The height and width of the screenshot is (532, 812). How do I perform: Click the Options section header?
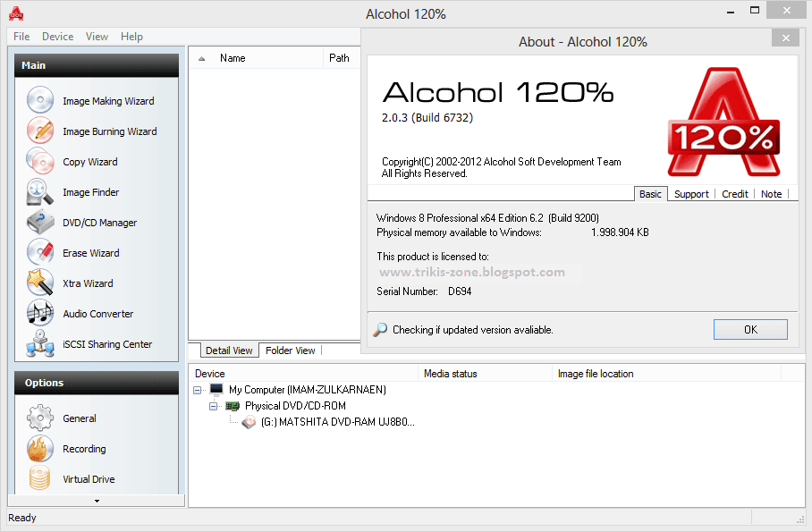tap(97, 383)
